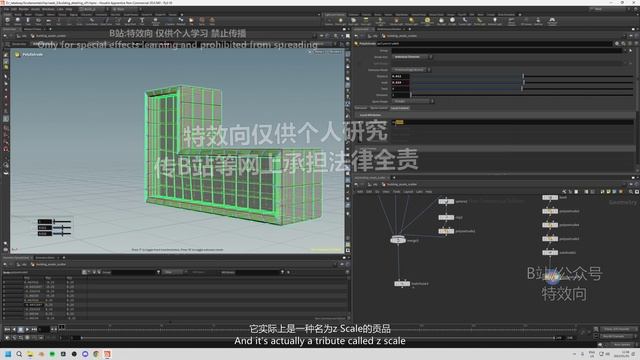Open parameter panel gear menu

point(617,43)
